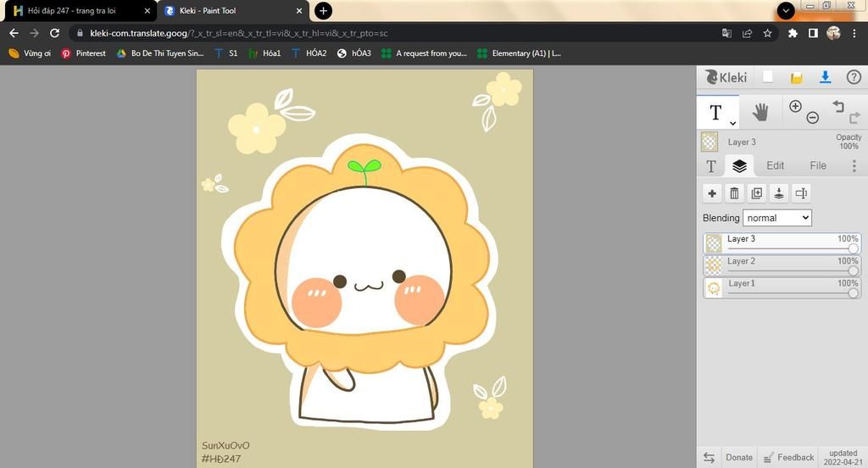Close the Hỏi đáp 247 browser tab
868x468 pixels.
tap(147, 10)
